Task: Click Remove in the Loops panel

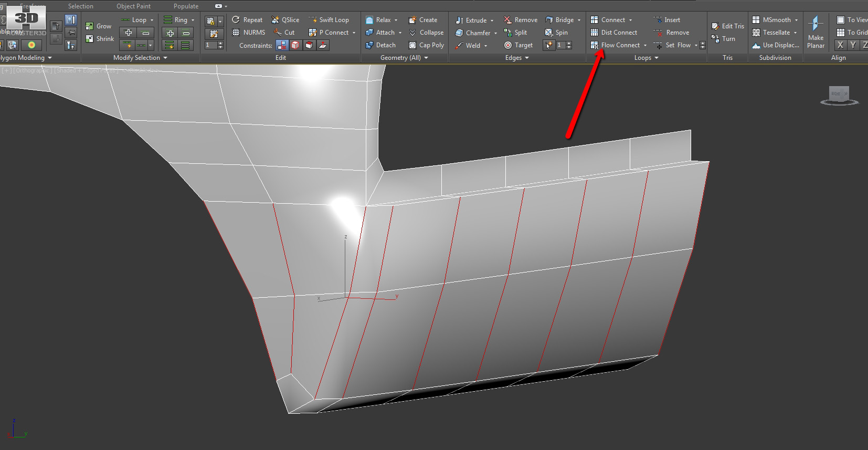Action: [x=671, y=33]
